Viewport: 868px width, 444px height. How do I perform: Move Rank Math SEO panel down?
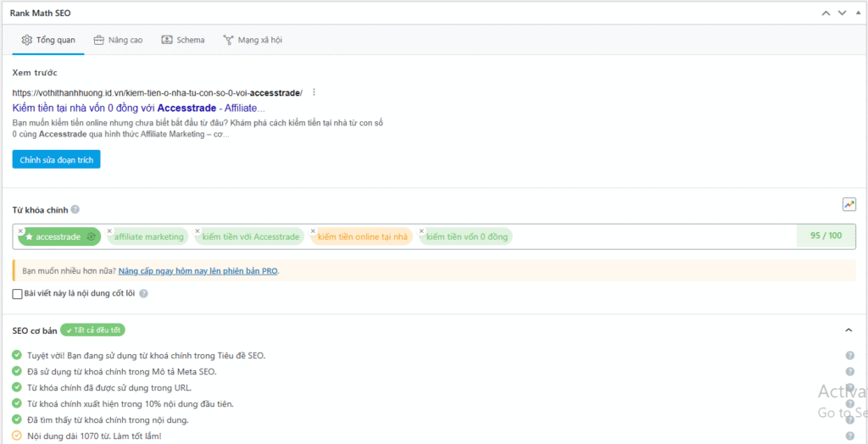pyautogui.click(x=842, y=12)
